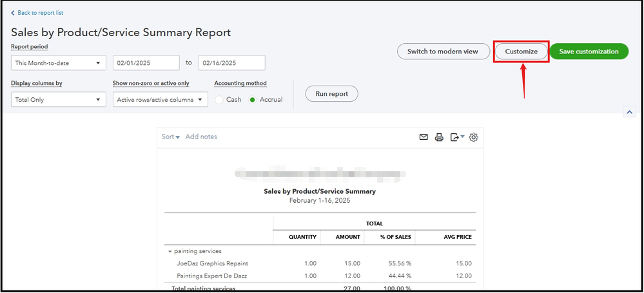Image resolution: width=644 pixels, height=293 pixels.
Task: Collapse the painting services group
Action: [x=170, y=251]
